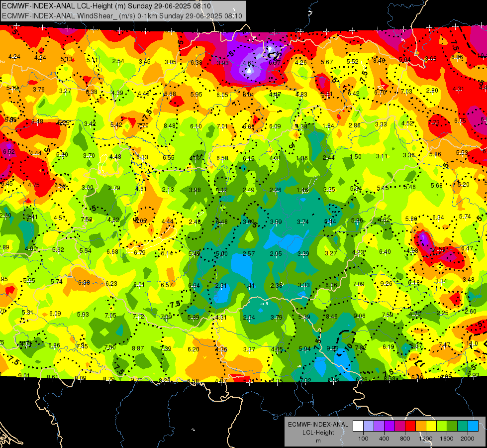The width and height of the screenshot is (487, 448).
Task: Click the 2000 legend scale label
Action: click(x=467, y=439)
